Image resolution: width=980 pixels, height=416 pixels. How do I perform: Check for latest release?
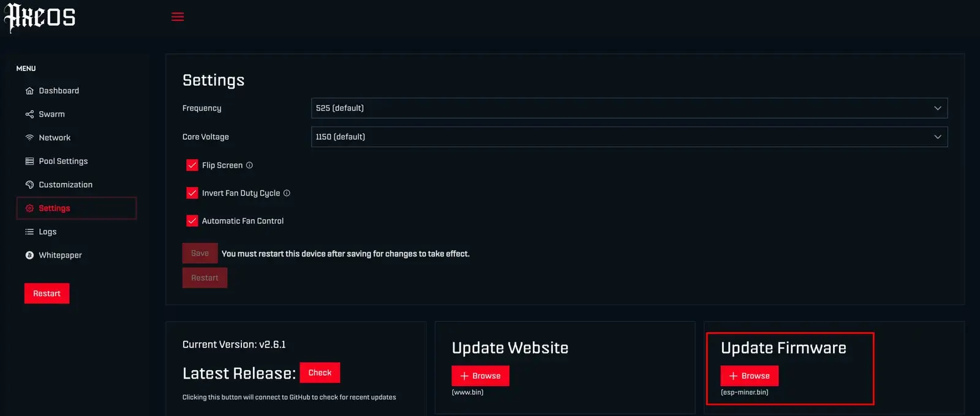[320, 373]
